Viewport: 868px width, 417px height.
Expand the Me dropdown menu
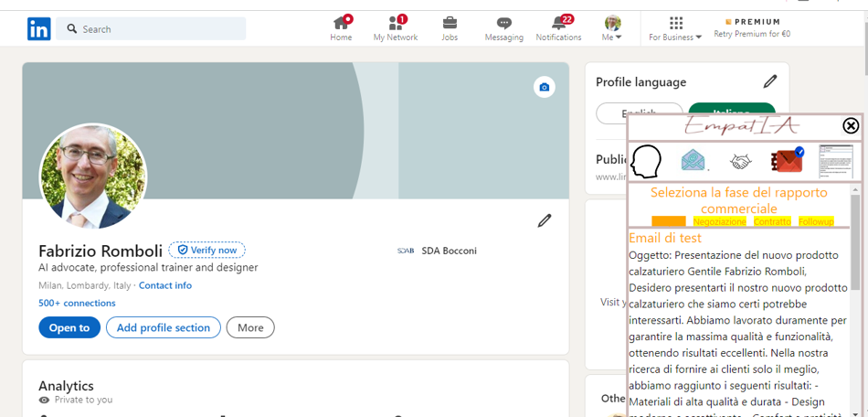point(612,28)
